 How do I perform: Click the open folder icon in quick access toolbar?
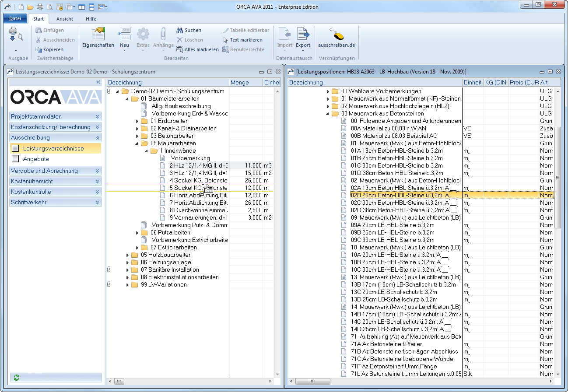(x=30, y=7)
